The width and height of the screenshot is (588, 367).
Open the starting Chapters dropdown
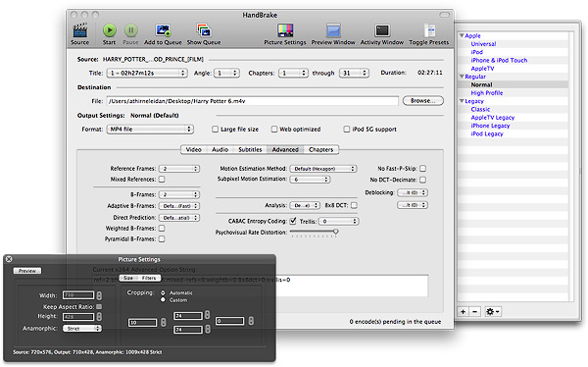tap(293, 73)
